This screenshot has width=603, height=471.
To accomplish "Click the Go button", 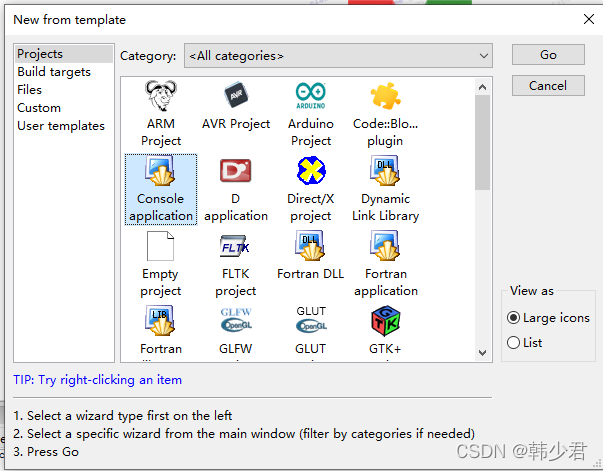I will [x=548, y=55].
